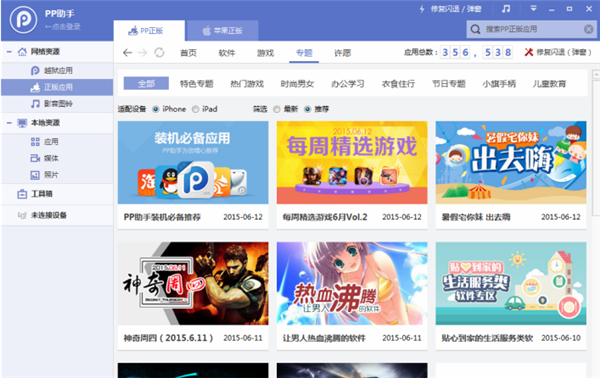Click the toolbox briefcase icon
This screenshot has width=600, height=378.
click(22, 194)
